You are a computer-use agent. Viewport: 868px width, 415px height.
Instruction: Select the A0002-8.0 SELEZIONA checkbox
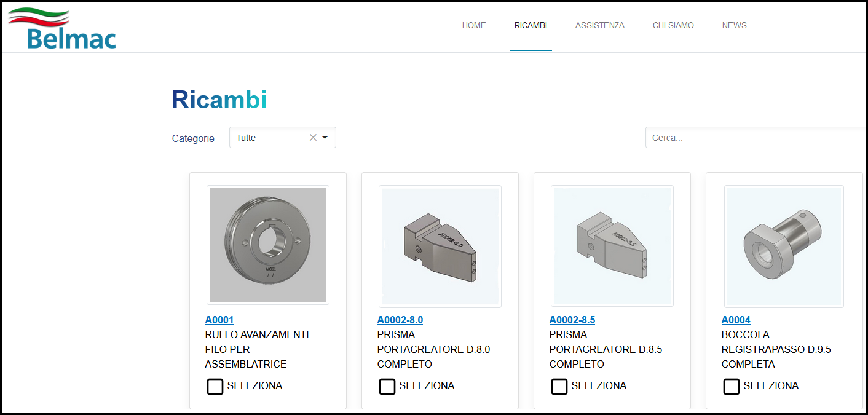387,386
